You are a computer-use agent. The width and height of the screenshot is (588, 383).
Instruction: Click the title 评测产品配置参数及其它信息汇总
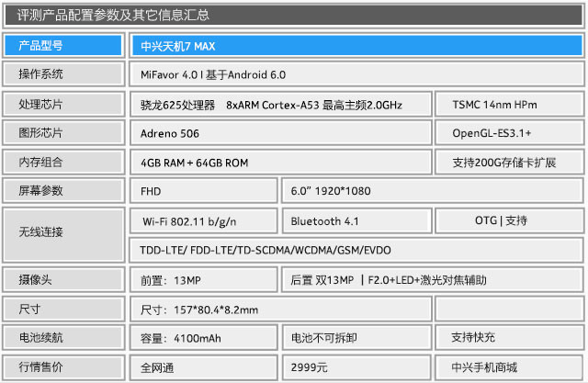pos(113,15)
